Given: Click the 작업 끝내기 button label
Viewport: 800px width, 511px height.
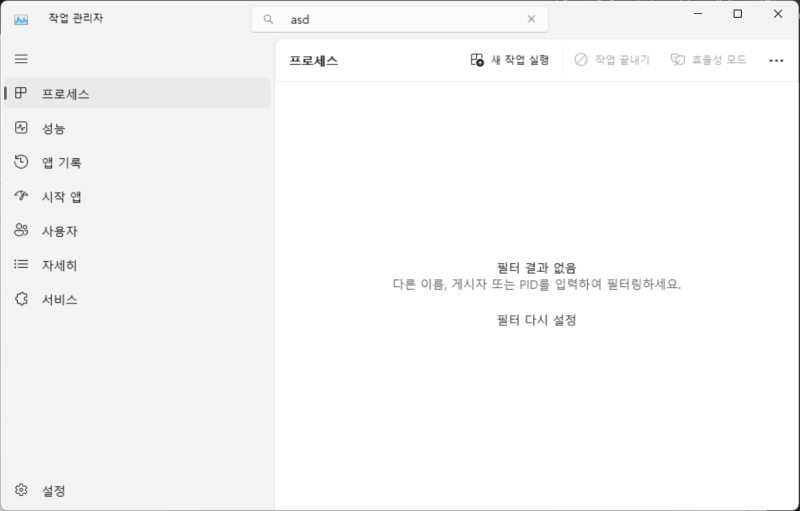Looking at the screenshot, I should (x=622, y=60).
